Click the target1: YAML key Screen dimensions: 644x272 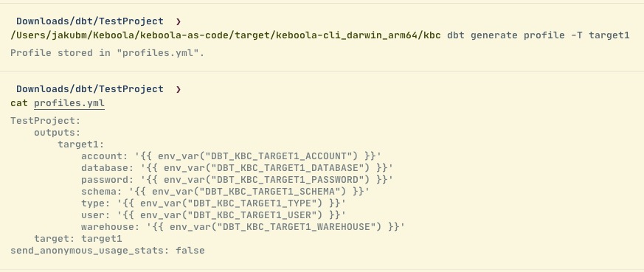81,144
